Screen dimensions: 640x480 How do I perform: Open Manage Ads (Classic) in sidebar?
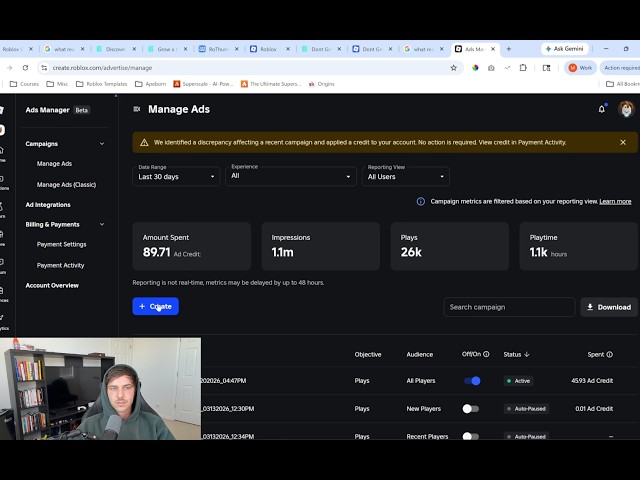pos(67,184)
